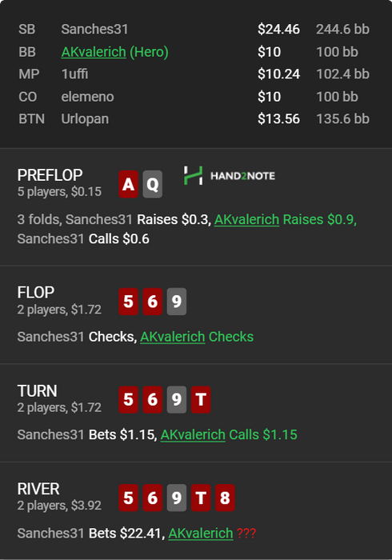Viewport: 392px width, 560px height.
Task: Click the red T card on turn
Action: point(201,400)
